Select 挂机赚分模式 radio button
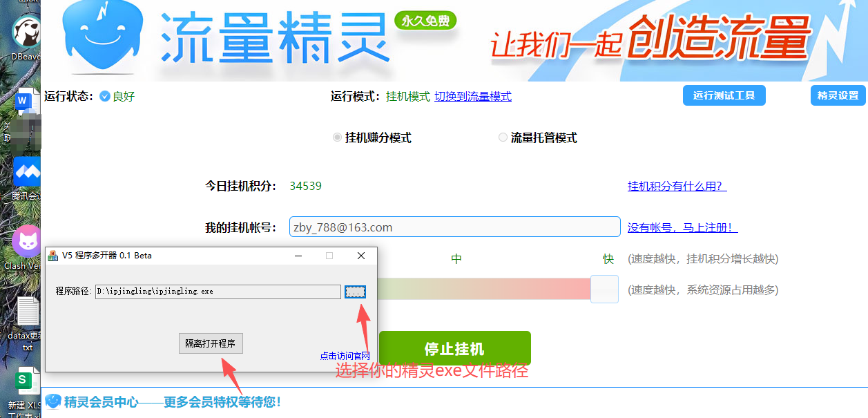This screenshot has width=868, height=418. [x=337, y=137]
